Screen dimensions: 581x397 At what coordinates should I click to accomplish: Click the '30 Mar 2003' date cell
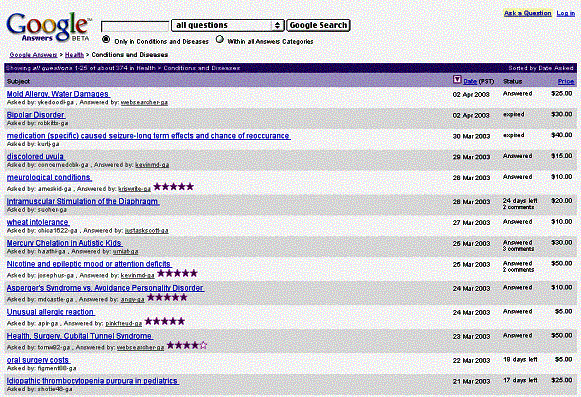coord(471,136)
